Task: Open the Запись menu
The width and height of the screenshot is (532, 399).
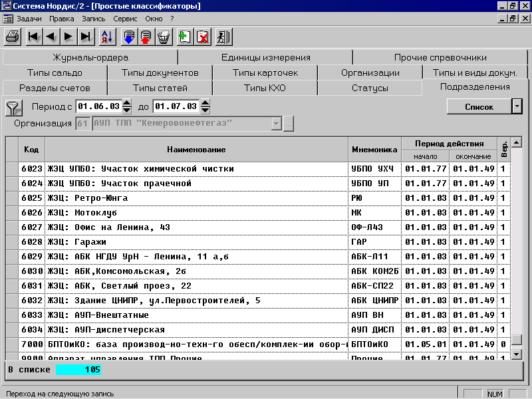Action: coord(94,19)
